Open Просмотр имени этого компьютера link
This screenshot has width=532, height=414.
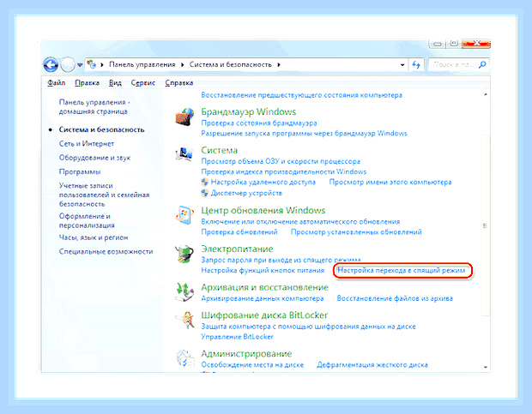pos(390,182)
